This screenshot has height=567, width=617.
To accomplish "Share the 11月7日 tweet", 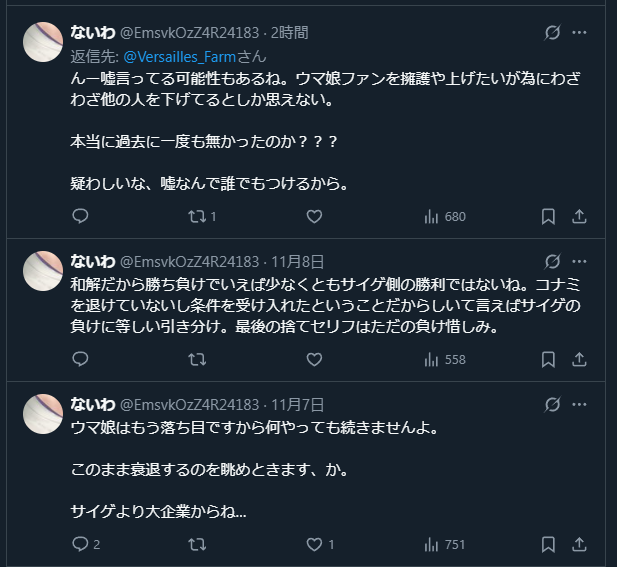I will [x=579, y=544].
